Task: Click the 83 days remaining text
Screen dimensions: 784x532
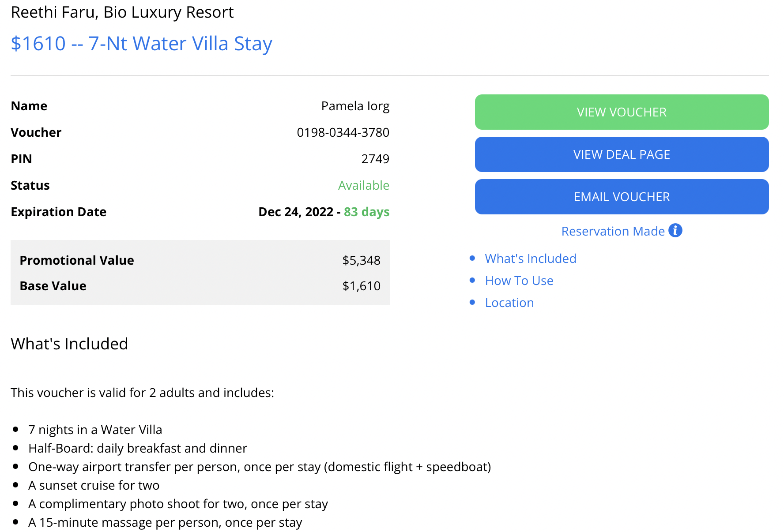Action: 366,212
